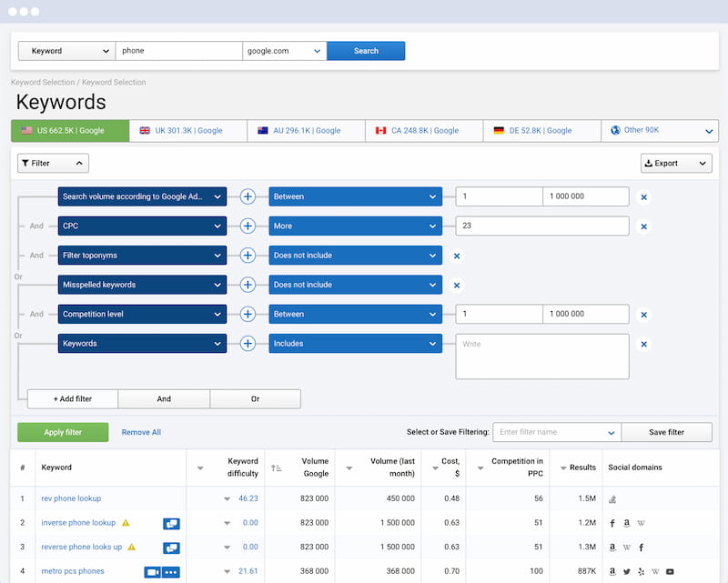
Task: Click the plus icon next to Keywords filter
Action: coord(247,344)
